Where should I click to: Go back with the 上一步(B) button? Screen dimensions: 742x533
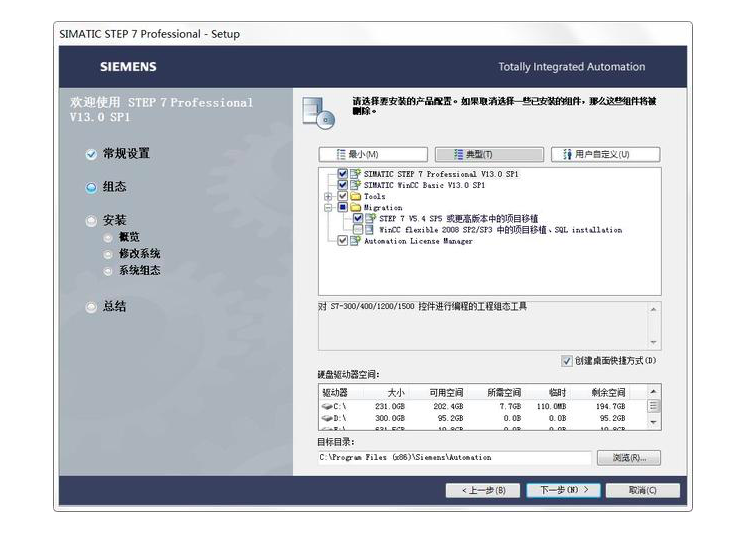[x=483, y=490]
